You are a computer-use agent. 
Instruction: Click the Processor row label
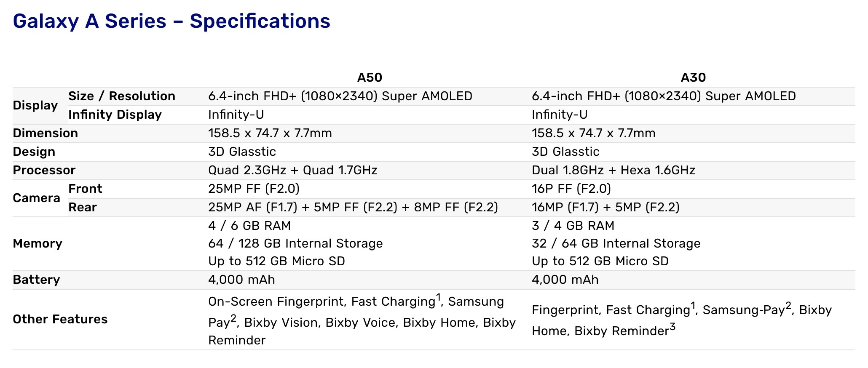pyautogui.click(x=44, y=170)
